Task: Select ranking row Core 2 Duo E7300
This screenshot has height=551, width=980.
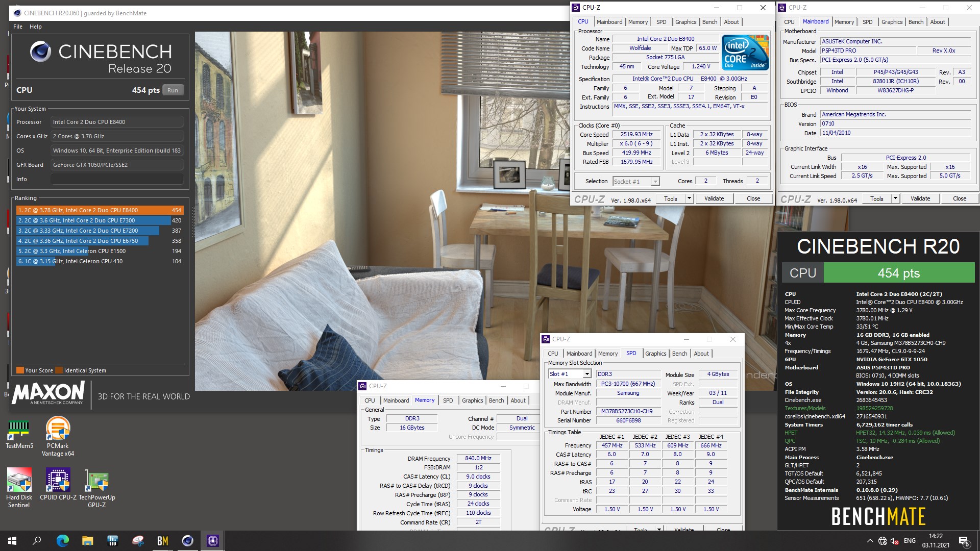Action: (x=100, y=220)
